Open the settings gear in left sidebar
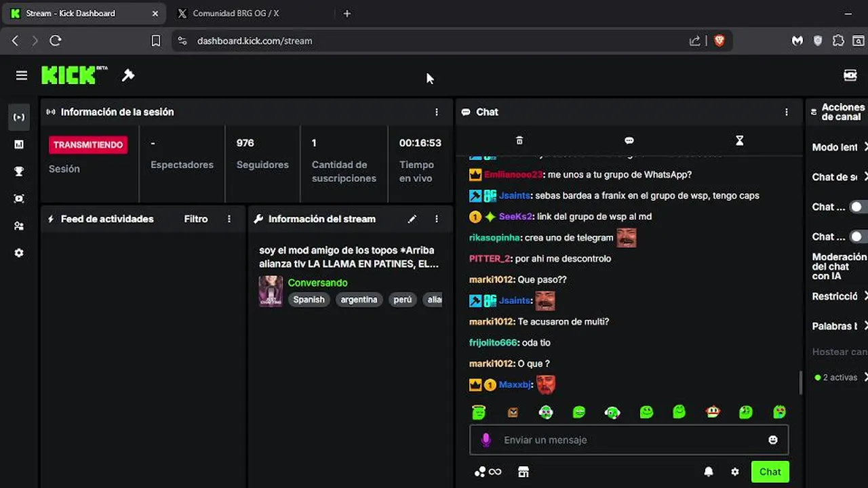Screen dimensions: 868x488 point(19,253)
